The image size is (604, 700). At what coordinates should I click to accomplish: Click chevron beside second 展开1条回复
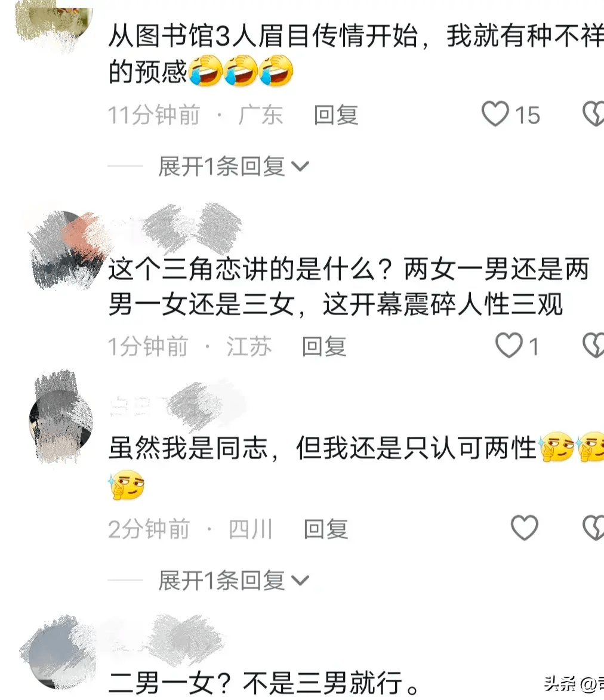pos(300,581)
